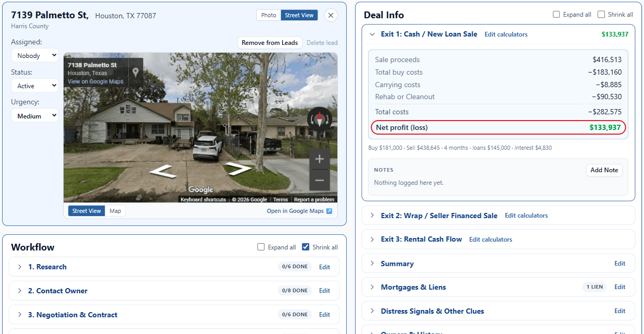The image size is (644, 334).
Task: Uncheck Shrink all in Workflow
Action: click(x=306, y=247)
